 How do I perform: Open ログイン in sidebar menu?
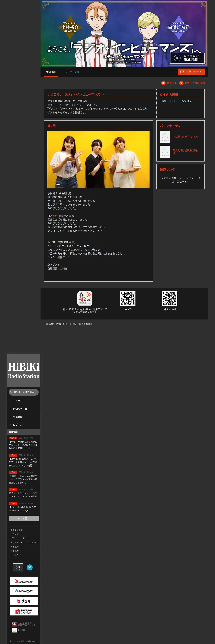click(24, 425)
